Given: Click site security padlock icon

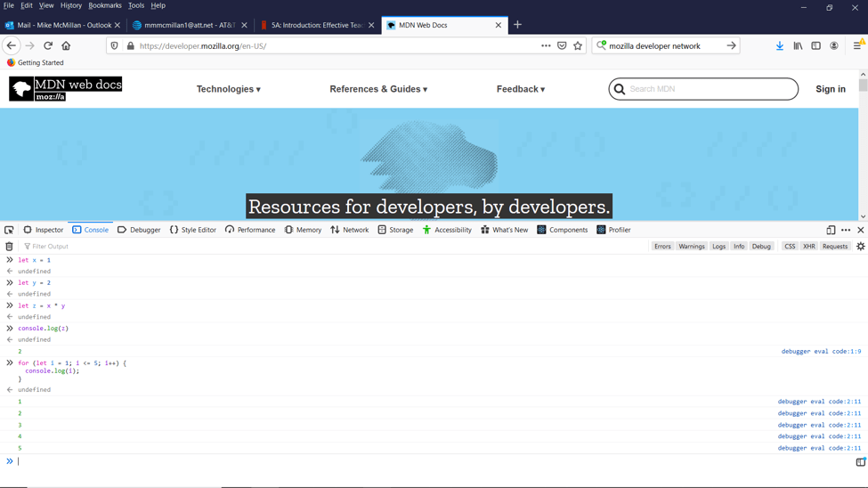Looking at the screenshot, I should pyautogui.click(x=131, y=46).
